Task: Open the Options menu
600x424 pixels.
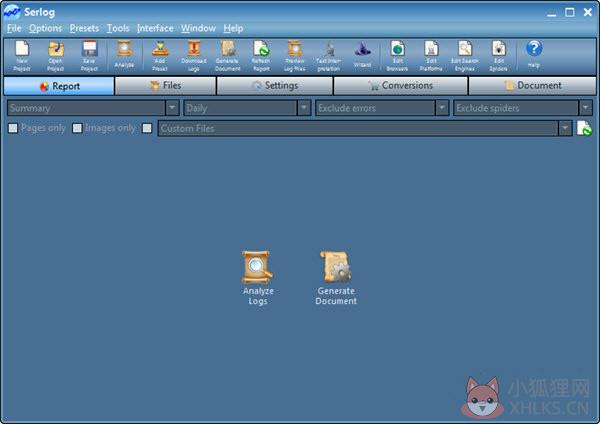Action: pyautogui.click(x=46, y=28)
